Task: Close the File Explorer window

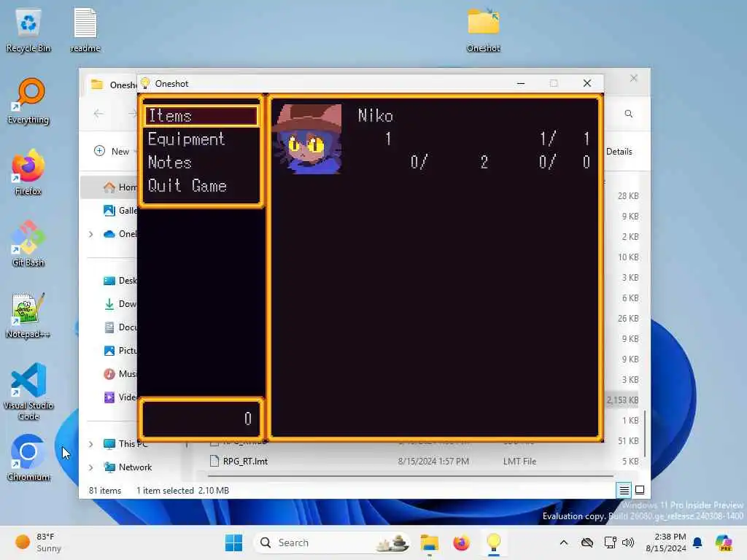Action: point(634,78)
